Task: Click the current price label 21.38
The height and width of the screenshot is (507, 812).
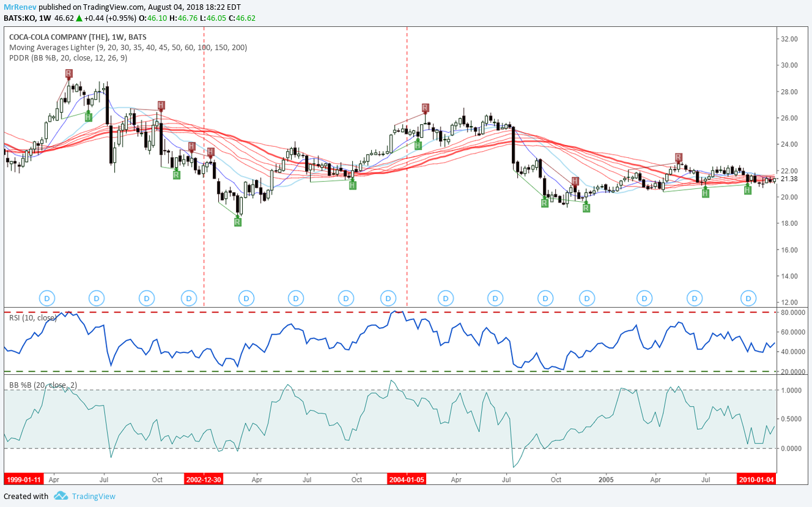Action: click(789, 179)
